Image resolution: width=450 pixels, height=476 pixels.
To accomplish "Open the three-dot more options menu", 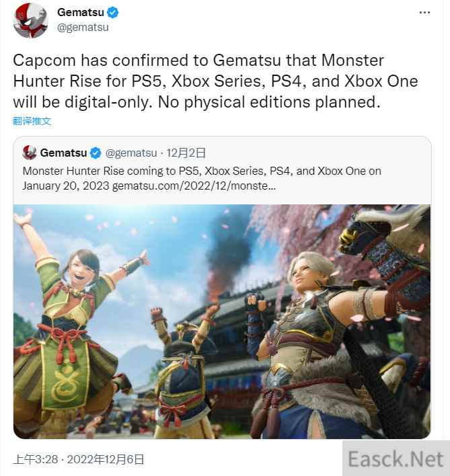I will point(424,13).
